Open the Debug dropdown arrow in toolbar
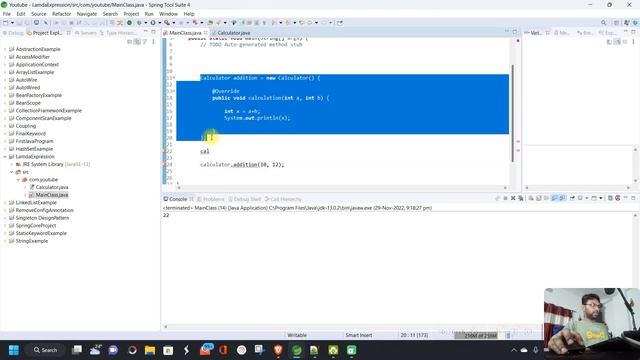Screen dimensions: 640x360 click(x=146, y=23)
